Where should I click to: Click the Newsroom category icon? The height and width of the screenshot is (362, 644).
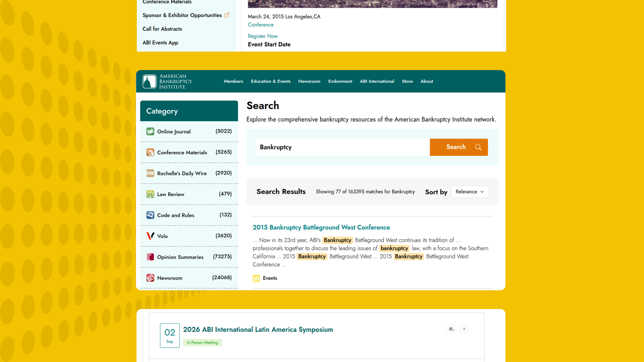tap(150, 278)
